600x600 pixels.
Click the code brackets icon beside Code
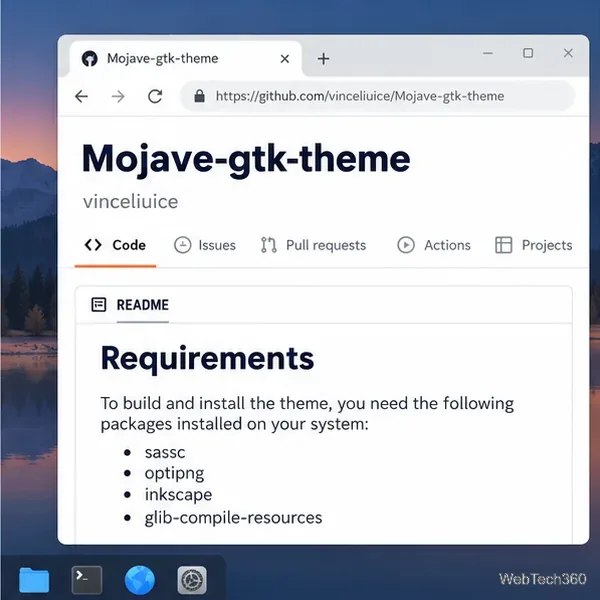coord(93,245)
